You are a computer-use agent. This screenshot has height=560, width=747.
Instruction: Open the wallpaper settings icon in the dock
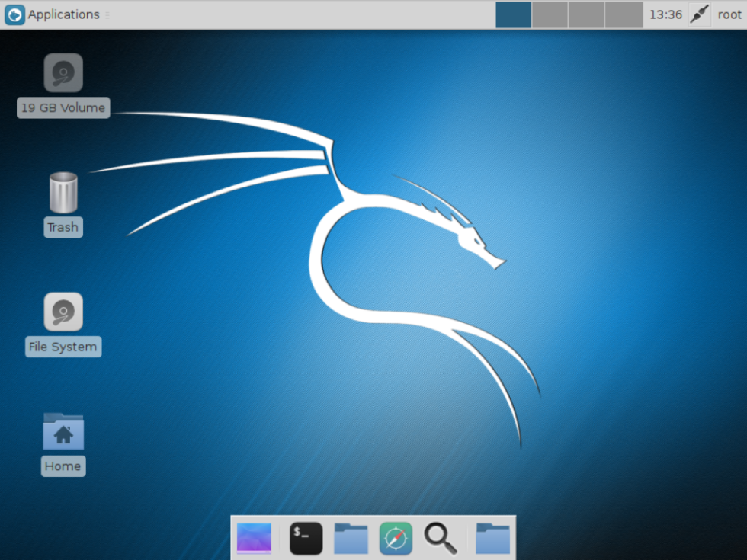click(254, 538)
